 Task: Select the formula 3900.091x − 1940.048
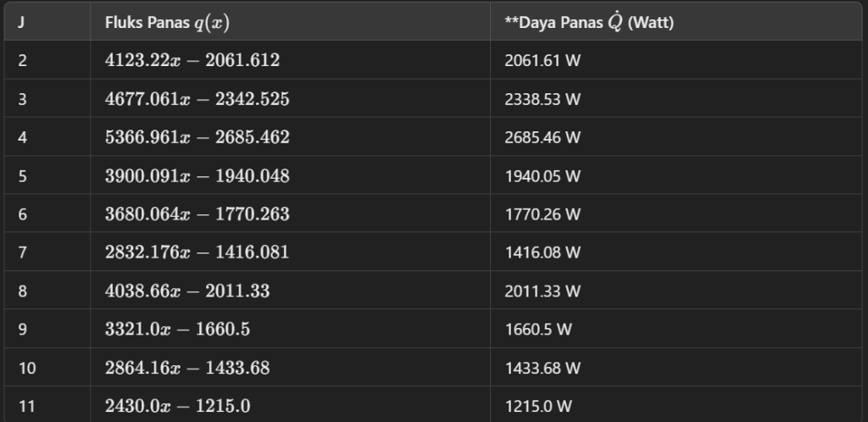(197, 176)
